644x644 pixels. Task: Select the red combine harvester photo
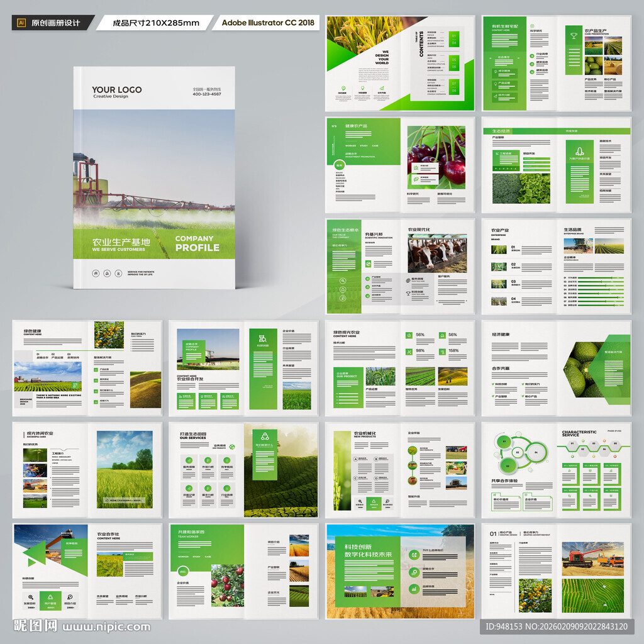[x=592, y=558]
